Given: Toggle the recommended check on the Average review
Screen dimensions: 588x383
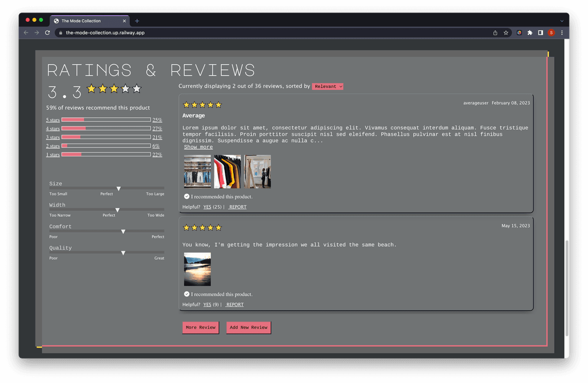Looking at the screenshot, I should [186, 196].
